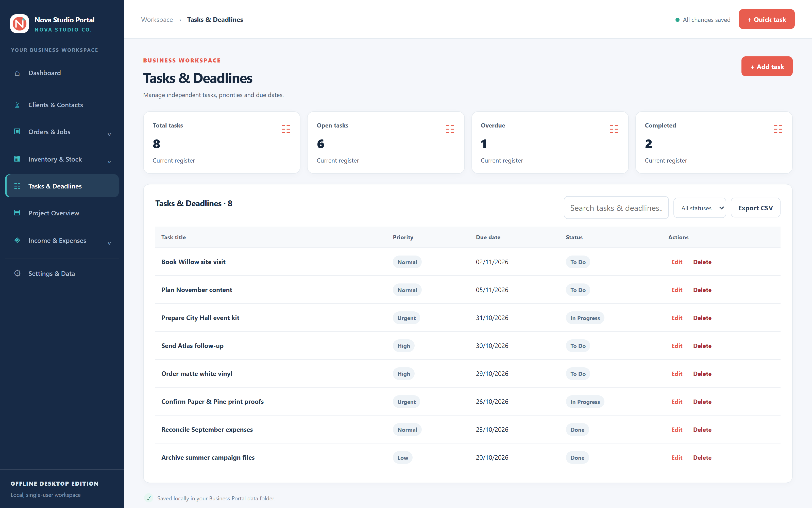
Task: Click the green saved-locally checkmark icon
Action: tap(149, 498)
